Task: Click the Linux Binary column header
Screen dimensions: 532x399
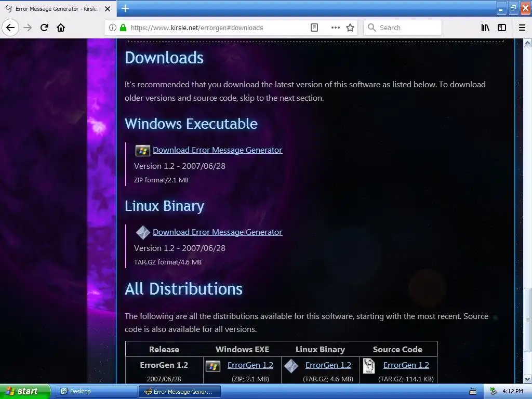Action: click(320, 349)
